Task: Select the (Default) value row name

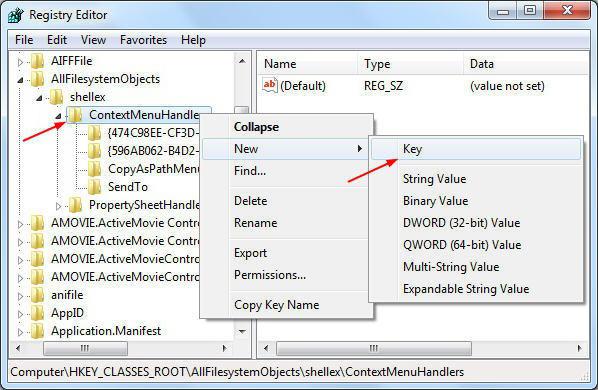Action: coord(303,86)
